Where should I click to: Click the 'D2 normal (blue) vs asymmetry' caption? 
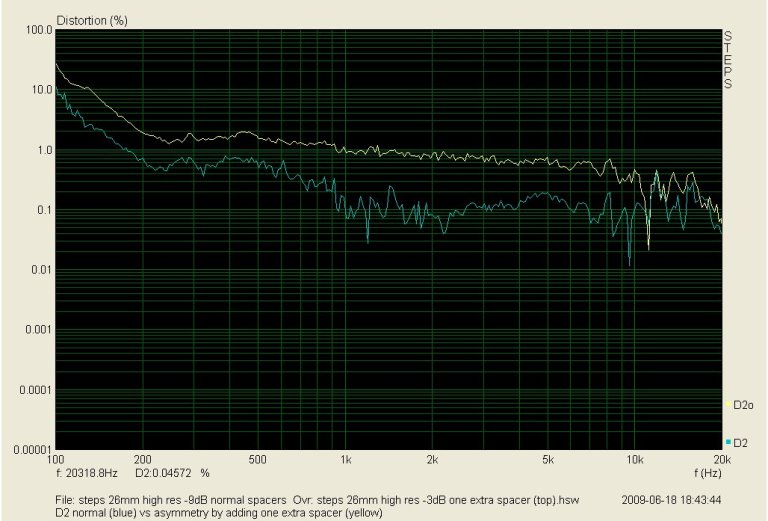pyautogui.click(x=218, y=513)
